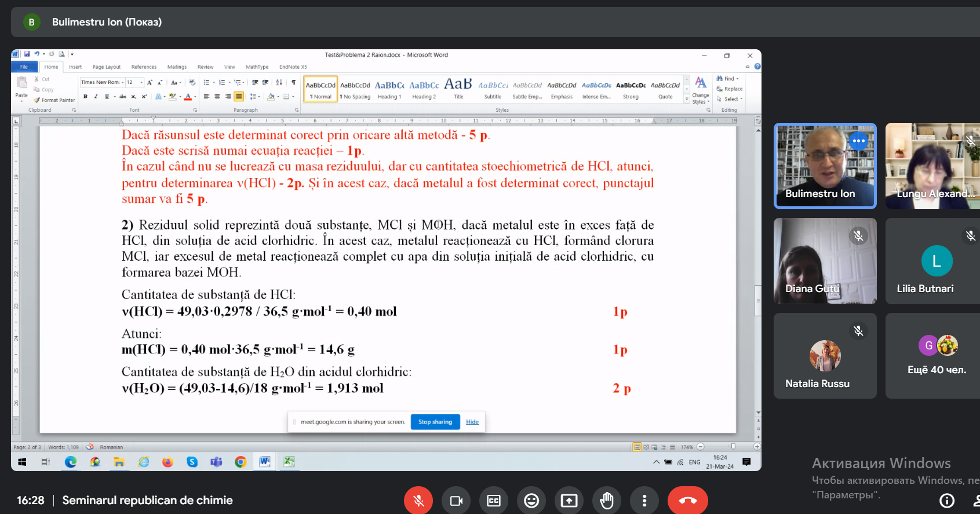
Task: Toggle Italic formatting
Action: click(96, 97)
